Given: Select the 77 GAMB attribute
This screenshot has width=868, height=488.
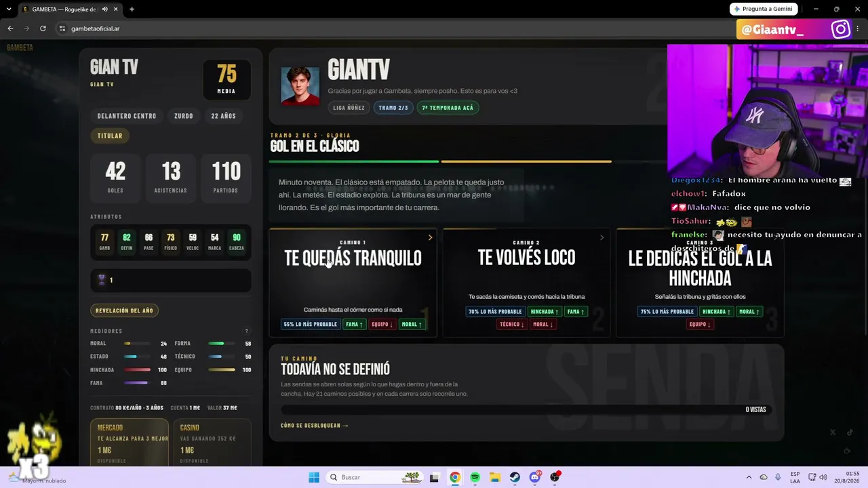Looking at the screenshot, I should 104,242.
